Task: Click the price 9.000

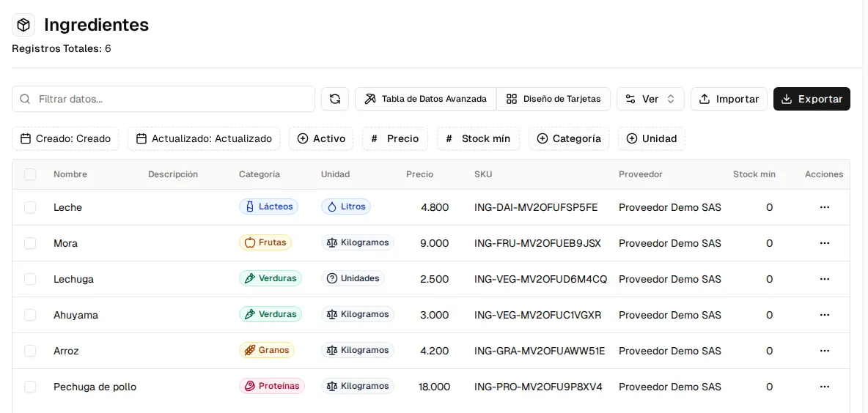Action: point(435,243)
